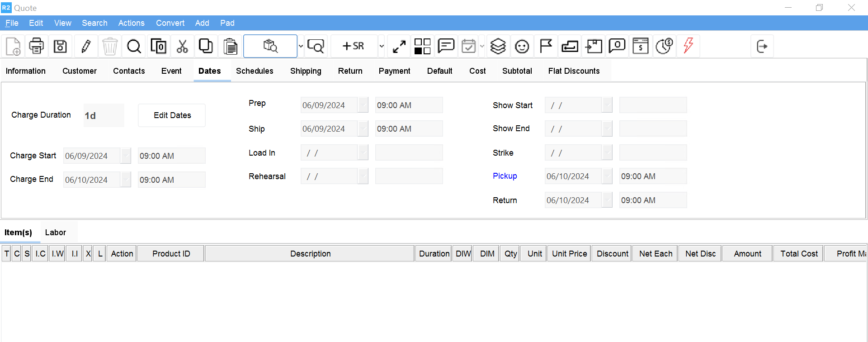Click the pencil edit icon
The image size is (868, 342).
point(86,46)
